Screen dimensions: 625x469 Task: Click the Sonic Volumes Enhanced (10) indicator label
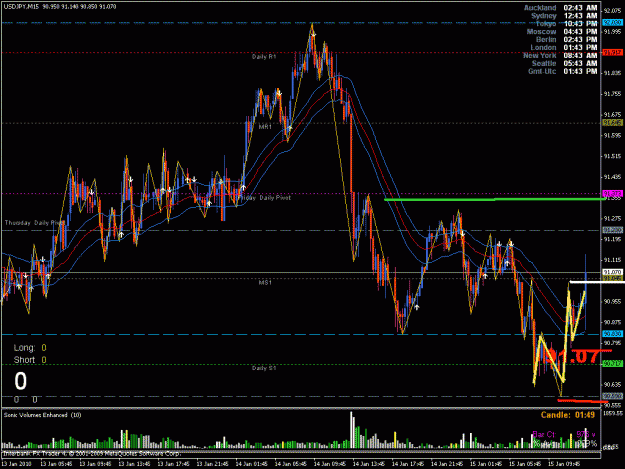[x=42, y=415]
